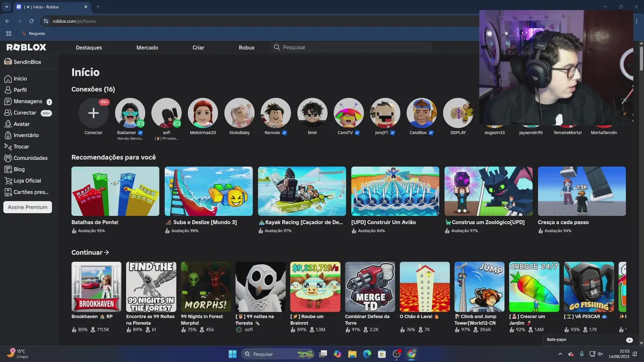Screen dimensions: 644x362
Task: Click the Roblox Pesquisar search field
Action: click(351, 47)
